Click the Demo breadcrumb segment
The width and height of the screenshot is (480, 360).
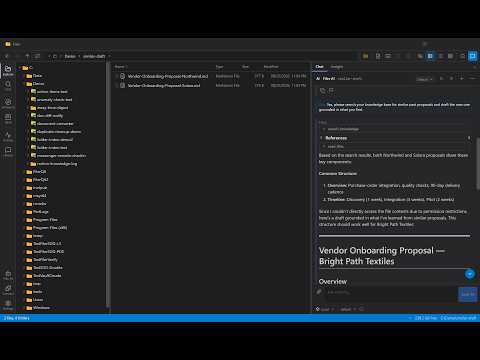[x=70, y=56]
